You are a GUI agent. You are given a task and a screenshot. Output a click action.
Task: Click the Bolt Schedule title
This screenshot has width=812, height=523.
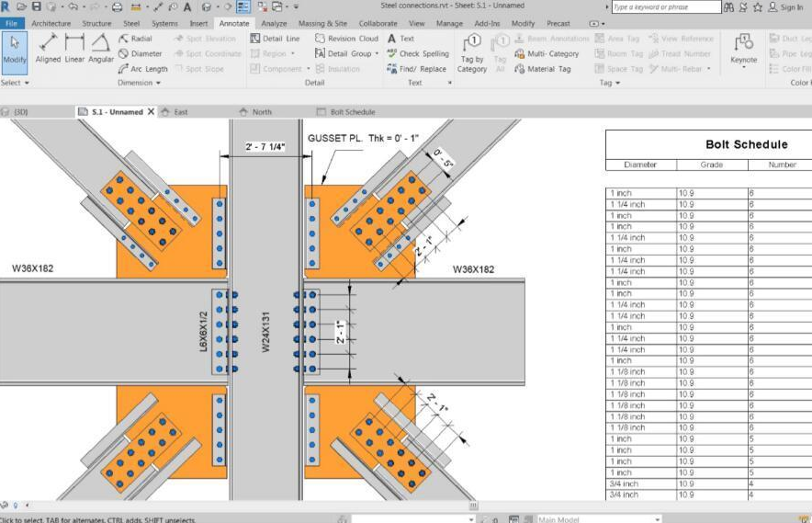click(x=746, y=144)
